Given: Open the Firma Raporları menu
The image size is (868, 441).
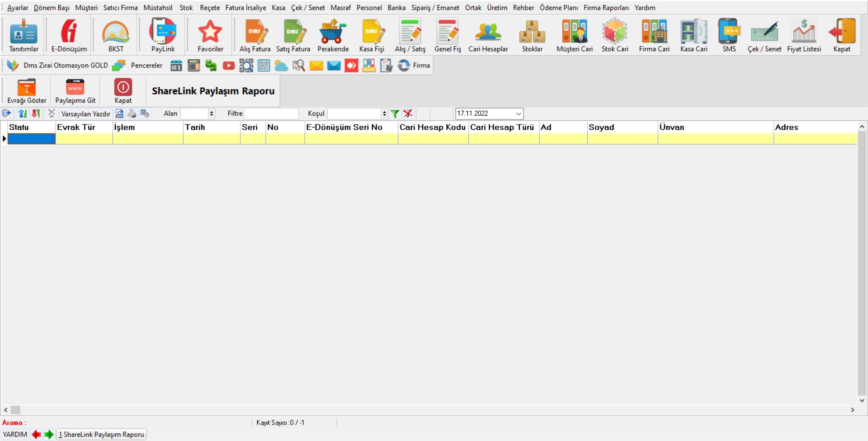Looking at the screenshot, I should pyautogui.click(x=606, y=8).
